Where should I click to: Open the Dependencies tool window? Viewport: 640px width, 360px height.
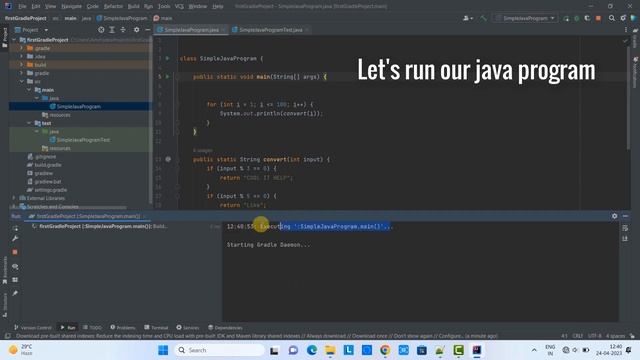(225, 327)
